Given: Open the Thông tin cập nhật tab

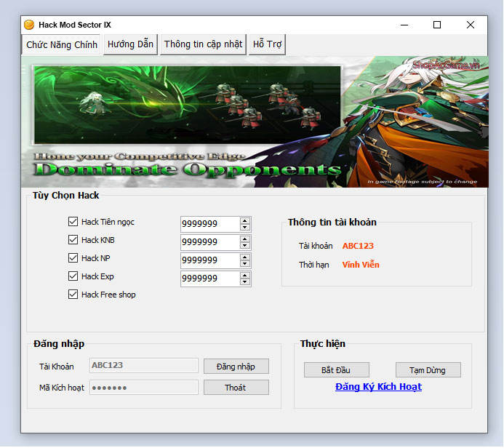Looking at the screenshot, I should [x=203, y=44].
